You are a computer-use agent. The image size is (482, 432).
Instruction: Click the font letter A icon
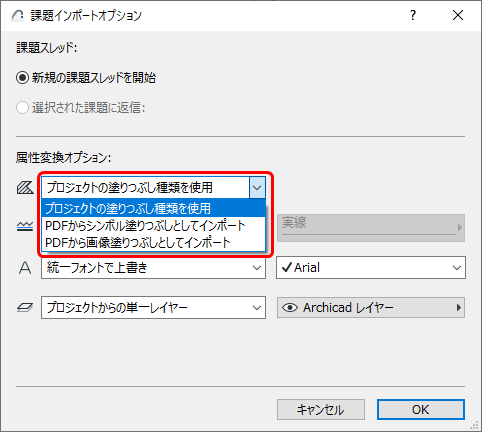[x=25, y=268]
